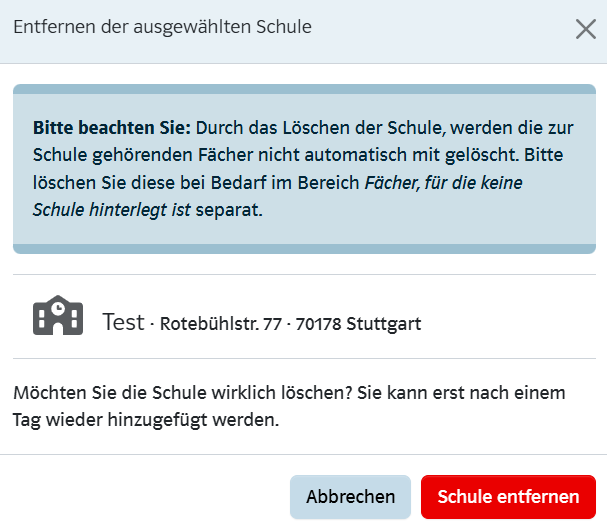Image resolution: width=607 pixels, height=527 pixels.
Task: Confirm with the red Schule entfernen button
Action: point(508,497)
